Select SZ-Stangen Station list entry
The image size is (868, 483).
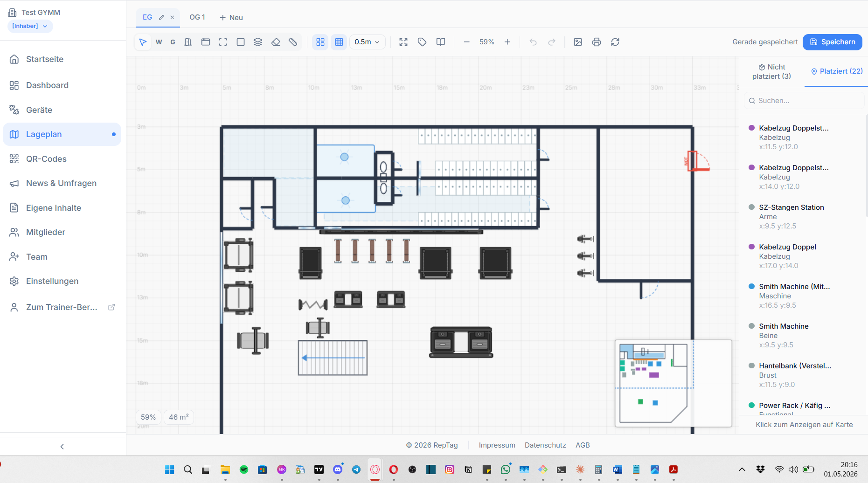803,217
